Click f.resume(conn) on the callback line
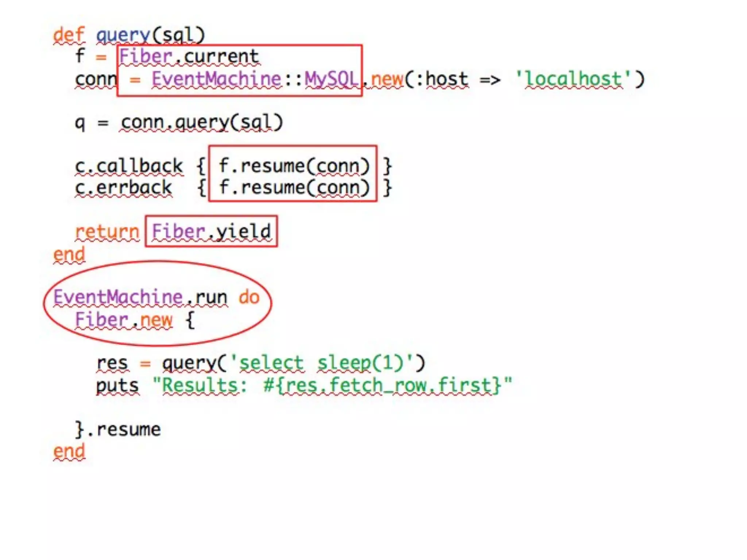This screenshot has height=560, width=747. pos(294,166)
